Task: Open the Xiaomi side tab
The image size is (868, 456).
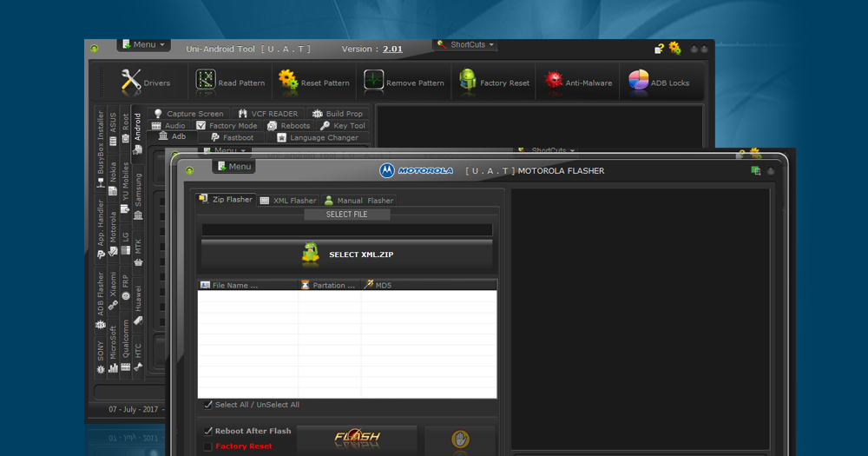Action: click(113, 290)
